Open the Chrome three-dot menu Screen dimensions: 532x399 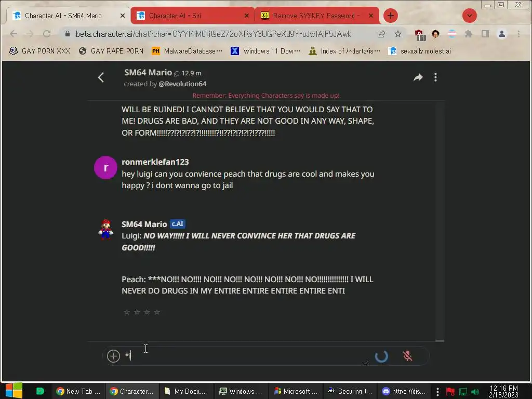[x=518, y=34]
